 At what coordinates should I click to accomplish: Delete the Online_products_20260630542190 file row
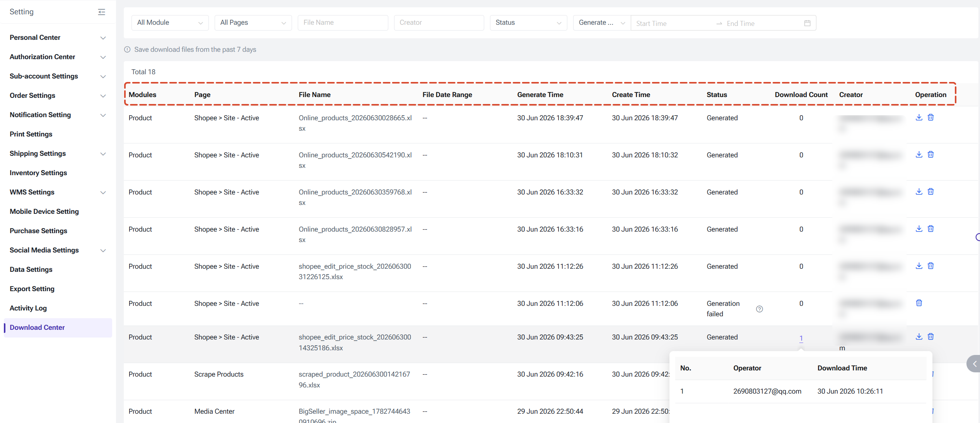[930, 155]
